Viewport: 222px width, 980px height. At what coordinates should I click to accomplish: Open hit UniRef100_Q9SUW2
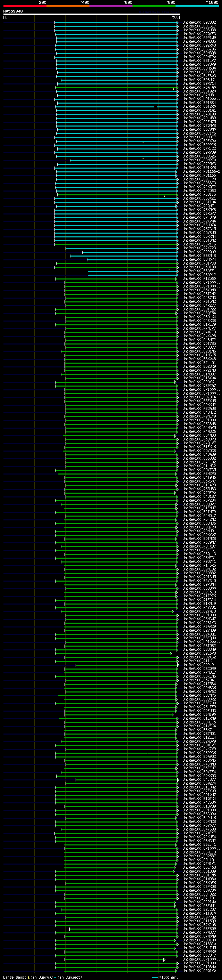tap(199, 23)
